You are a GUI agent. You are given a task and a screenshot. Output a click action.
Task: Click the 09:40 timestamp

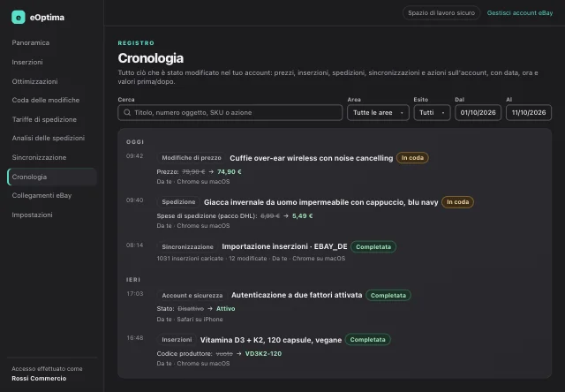(x=135, y=200)
